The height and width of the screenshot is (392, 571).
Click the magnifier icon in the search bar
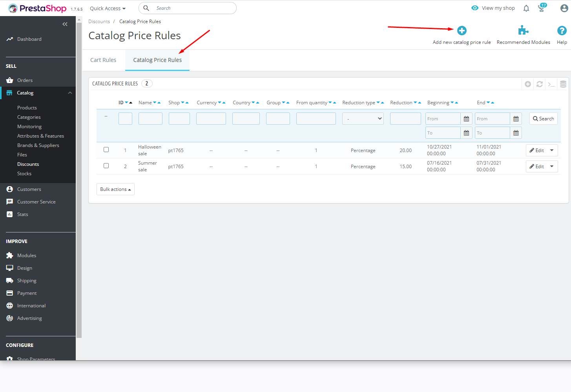(x=146, y=8)
